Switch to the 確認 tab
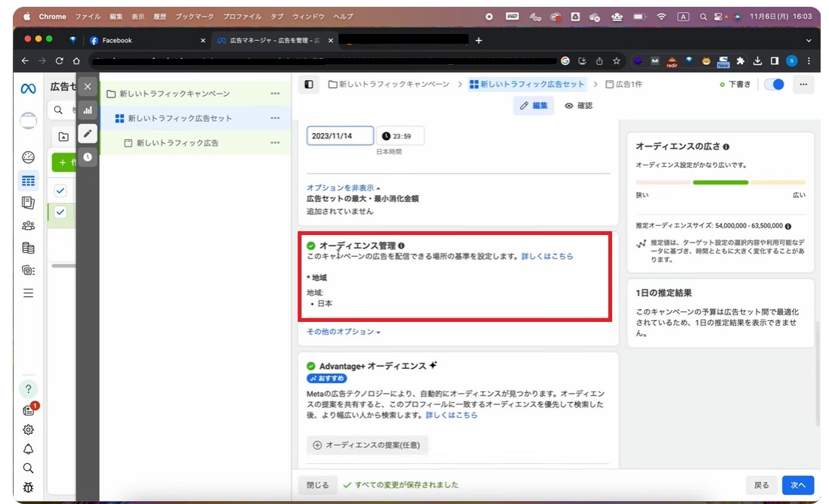The height and width of the screenshot is (504, 829). click(578, 106)
